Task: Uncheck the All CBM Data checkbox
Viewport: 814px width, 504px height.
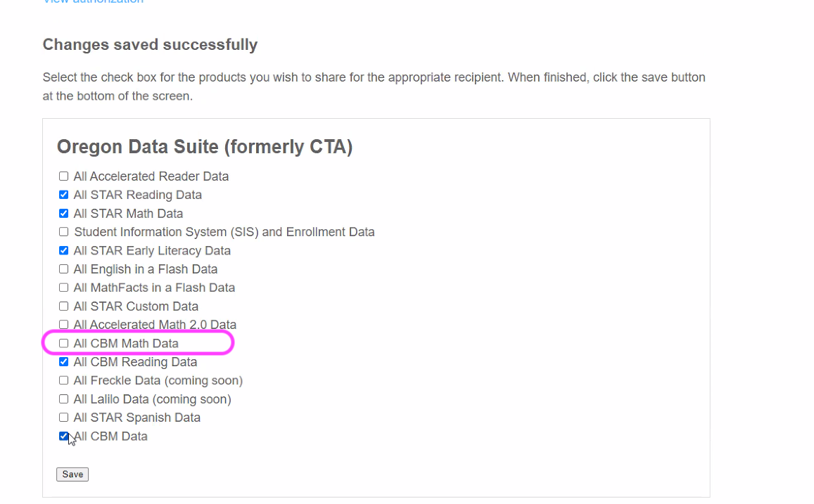Action: [x=63, y=436]
